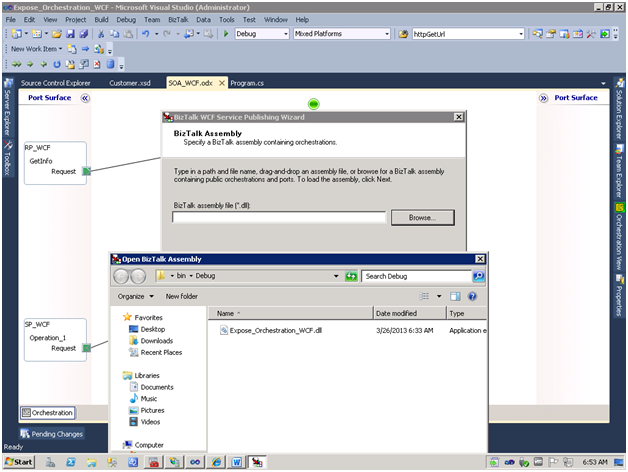Click BizTalk assembly file path field
Image resolution: width=628 pixels, height=472 pixels.
point(279,217)
